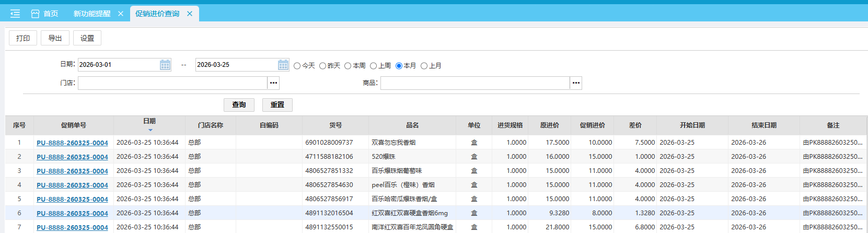This screenshot has height=233, width=868.
Task: Select the 今天 radio button
Action: tap(297, 66)
